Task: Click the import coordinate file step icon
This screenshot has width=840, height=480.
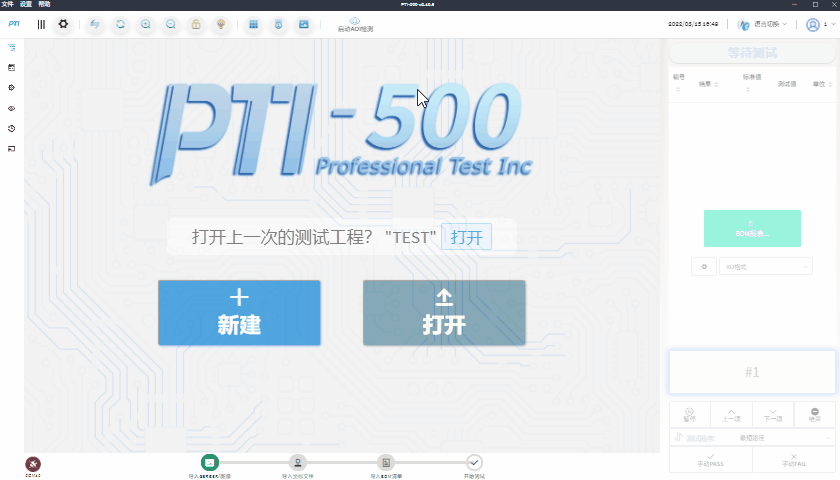Action: pyautogui.click(x=297, y=462)
